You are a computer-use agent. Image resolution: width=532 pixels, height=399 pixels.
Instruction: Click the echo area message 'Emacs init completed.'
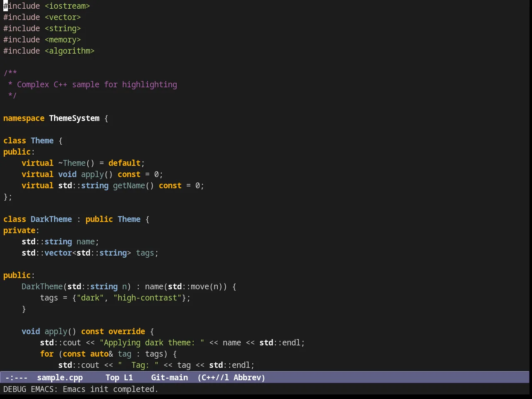tap(111, 389)
